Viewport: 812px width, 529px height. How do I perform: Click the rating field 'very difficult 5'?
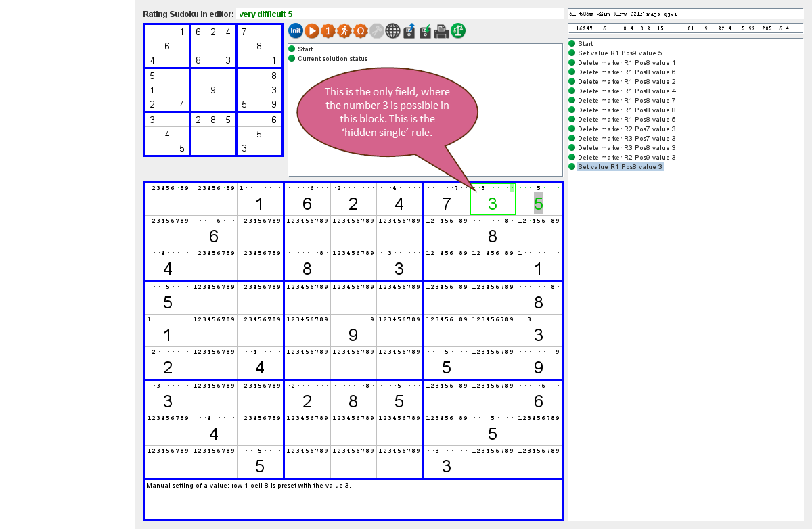click(399, 14)
